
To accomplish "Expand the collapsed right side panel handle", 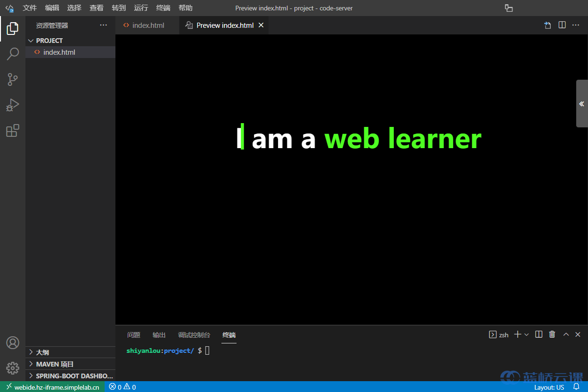I will (x=582, y=104).
